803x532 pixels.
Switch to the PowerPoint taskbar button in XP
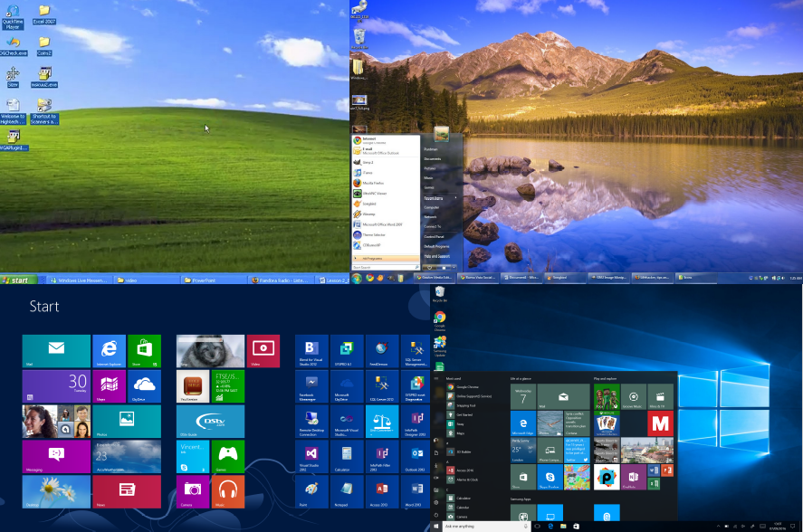tap(213, 280)
